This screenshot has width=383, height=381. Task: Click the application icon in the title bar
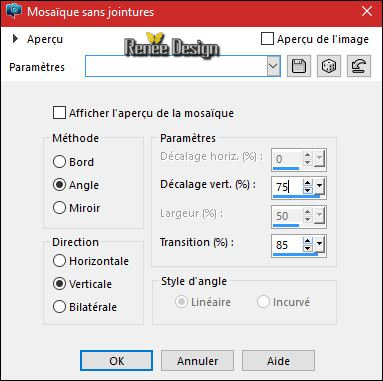(x=13, y=12)
